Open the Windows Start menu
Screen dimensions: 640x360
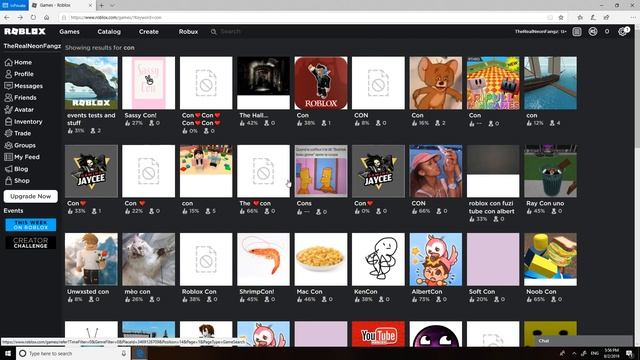point(7,353)
